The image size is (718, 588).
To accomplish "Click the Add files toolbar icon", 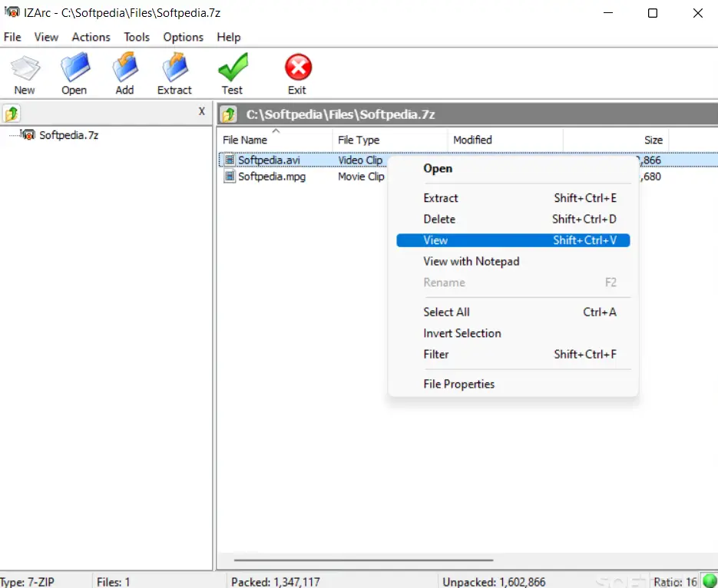I will pos(124,69).
